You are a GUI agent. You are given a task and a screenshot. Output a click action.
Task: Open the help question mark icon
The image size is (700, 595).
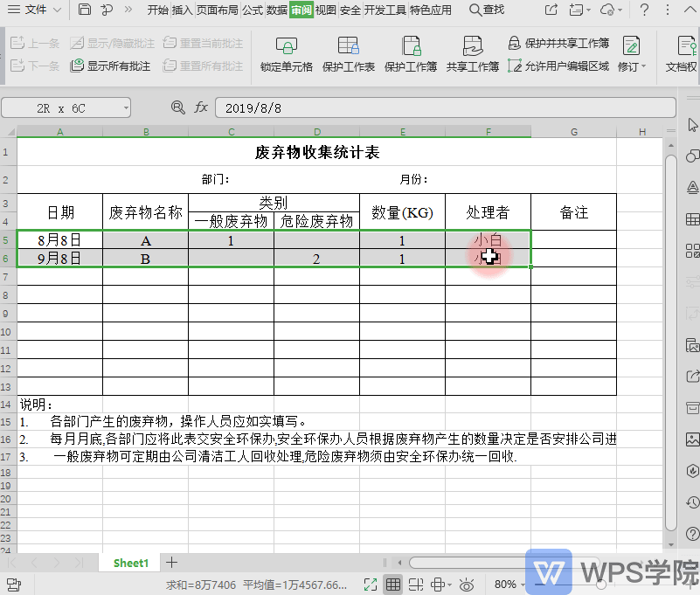click(x=644, y=10)
